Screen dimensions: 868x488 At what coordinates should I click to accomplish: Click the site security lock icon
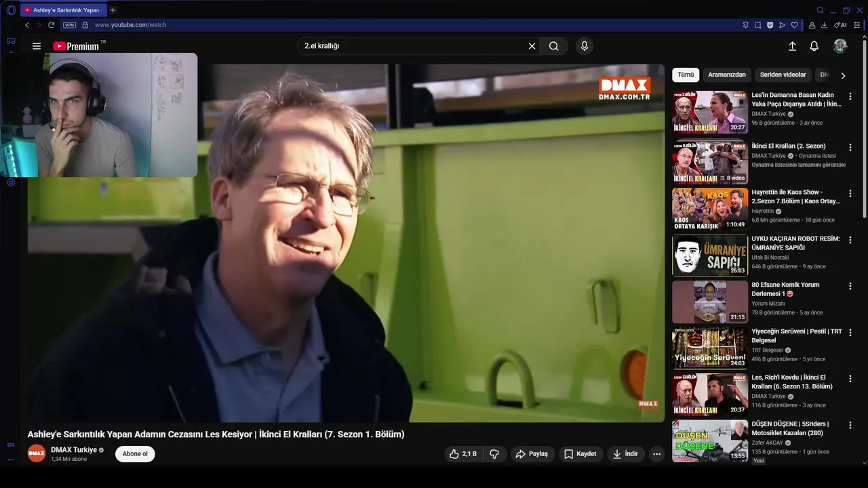(x=85, y=25)
